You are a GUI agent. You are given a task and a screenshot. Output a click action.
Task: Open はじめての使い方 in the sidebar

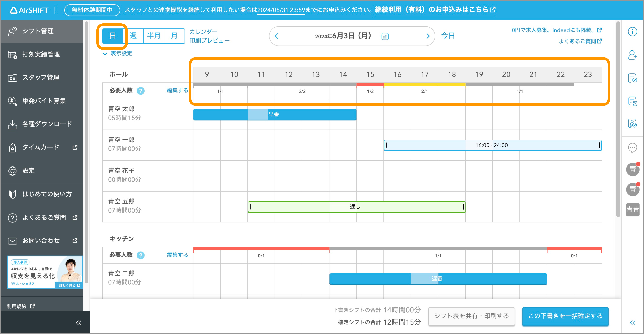point(41,194)
